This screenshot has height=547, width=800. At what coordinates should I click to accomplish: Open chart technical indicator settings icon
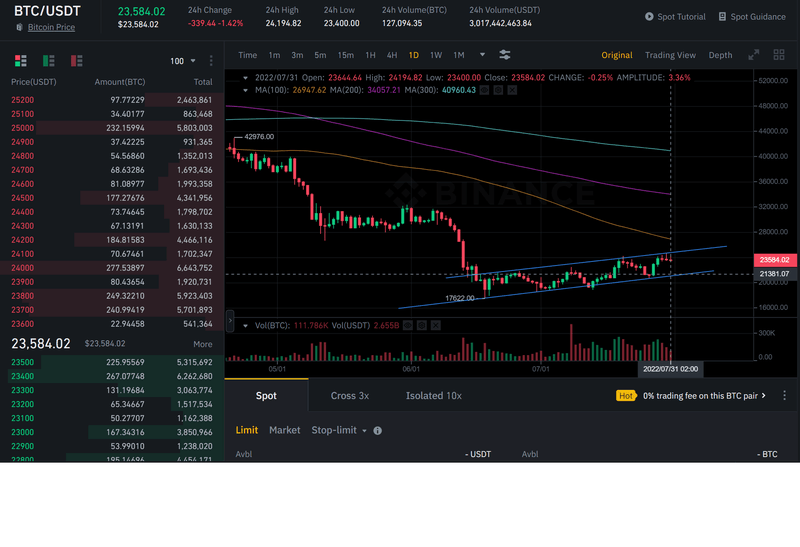[x=505, y=55]
